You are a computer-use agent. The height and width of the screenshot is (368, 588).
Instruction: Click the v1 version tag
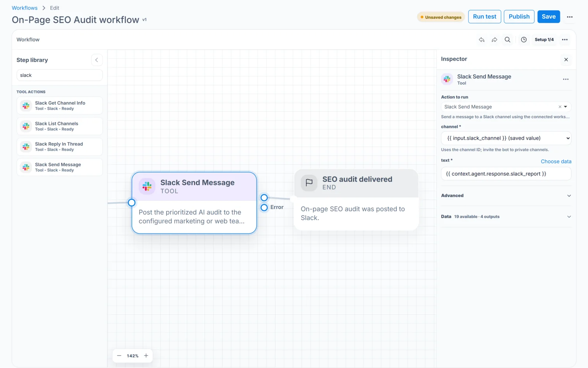click(144, 20)
